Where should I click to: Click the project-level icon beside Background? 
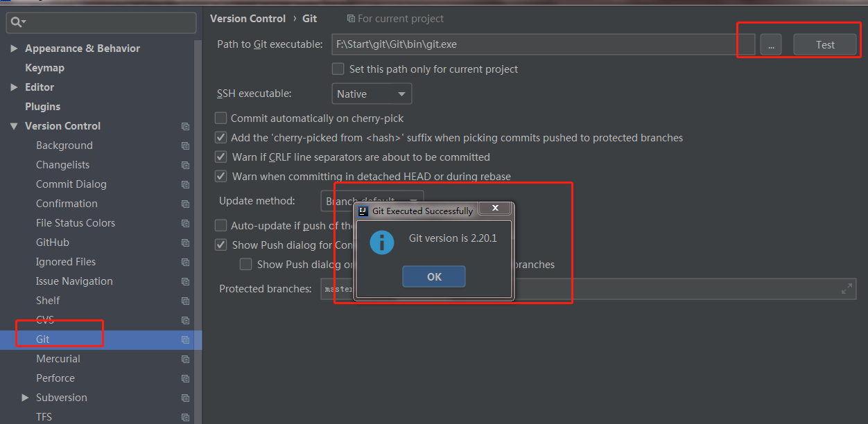pos(185,145)
